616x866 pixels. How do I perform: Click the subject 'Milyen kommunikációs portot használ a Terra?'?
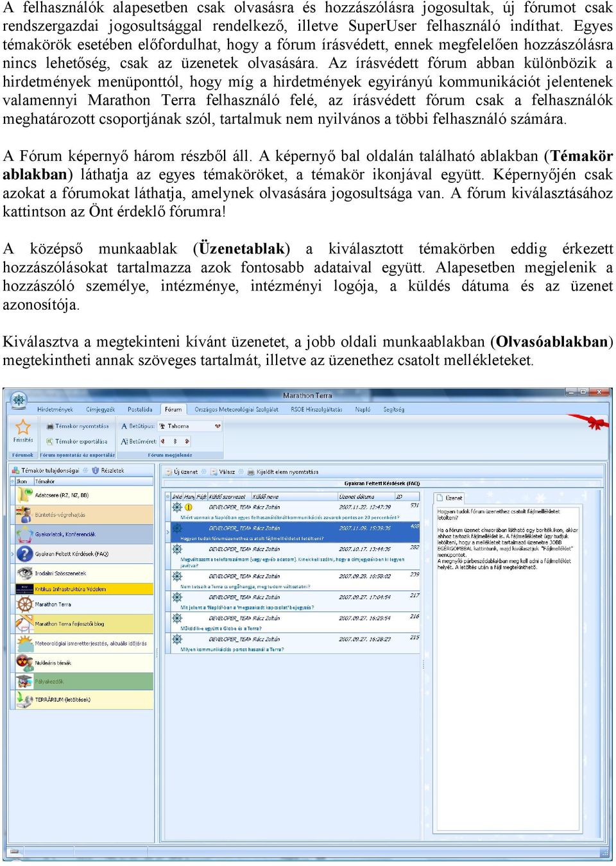click(x=232, y=650)
